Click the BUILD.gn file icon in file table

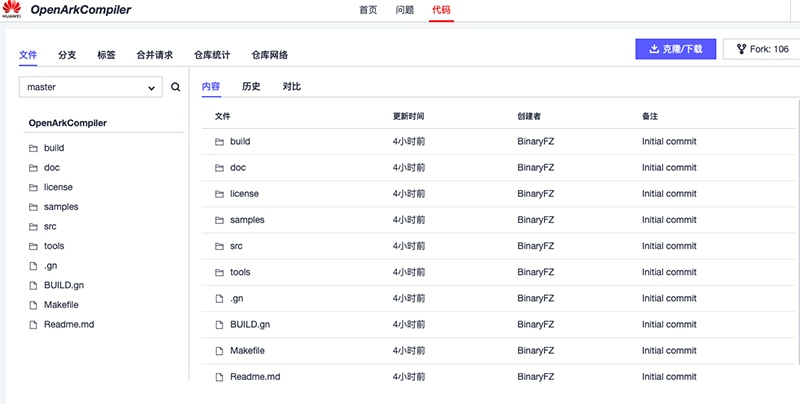click(219, 324)
